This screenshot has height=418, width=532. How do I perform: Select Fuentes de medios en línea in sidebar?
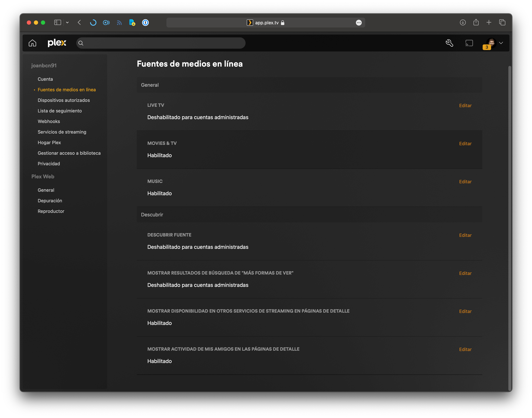point(67,90)
